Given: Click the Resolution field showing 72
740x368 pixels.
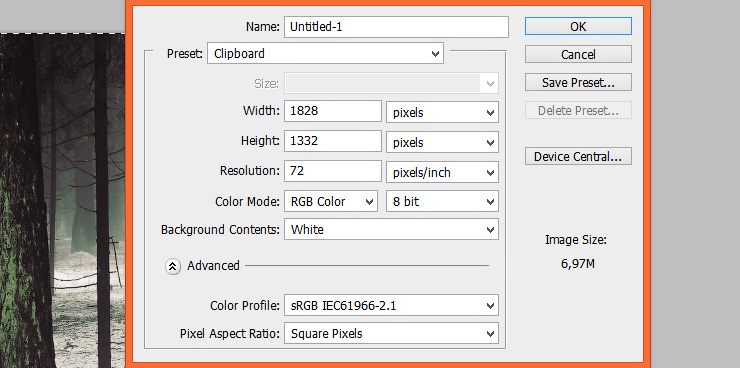Looking at the screenshot, I should [333, 171].
